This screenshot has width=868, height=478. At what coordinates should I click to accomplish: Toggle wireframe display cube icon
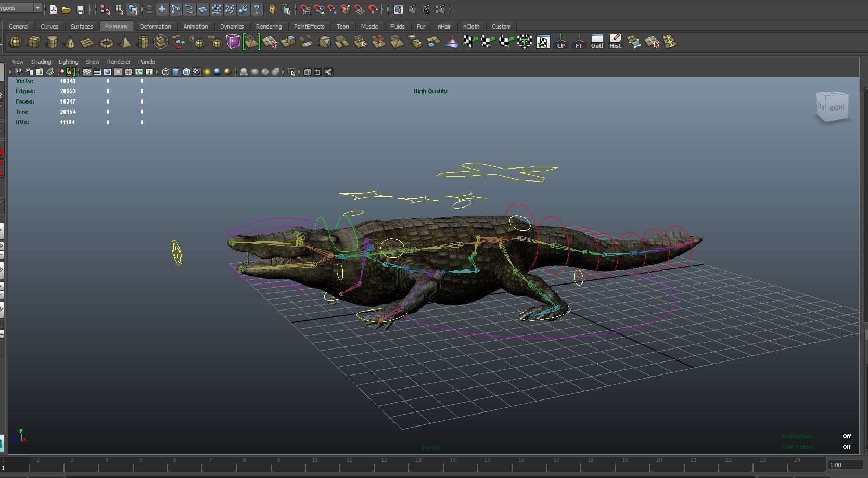click(165, 72)
